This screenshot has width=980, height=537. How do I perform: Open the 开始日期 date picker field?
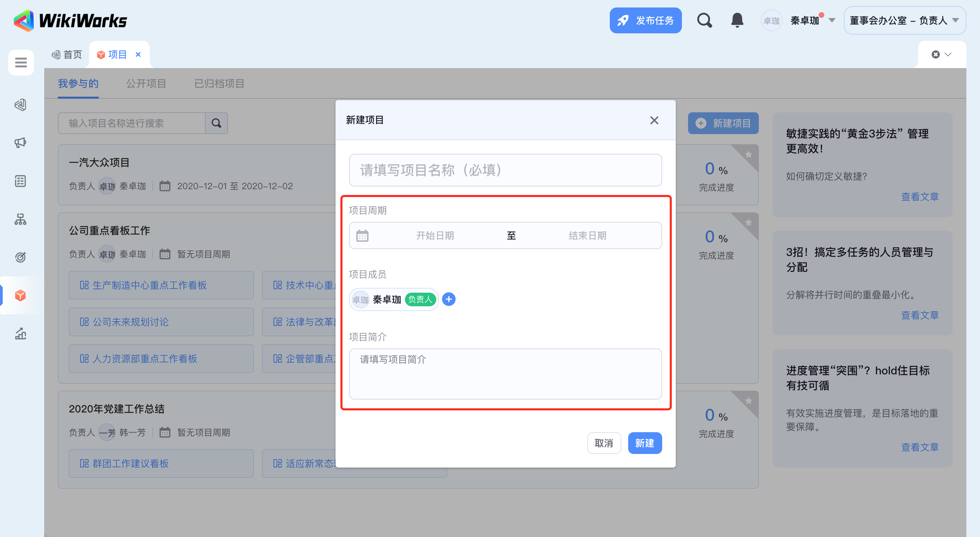(435, 235)
